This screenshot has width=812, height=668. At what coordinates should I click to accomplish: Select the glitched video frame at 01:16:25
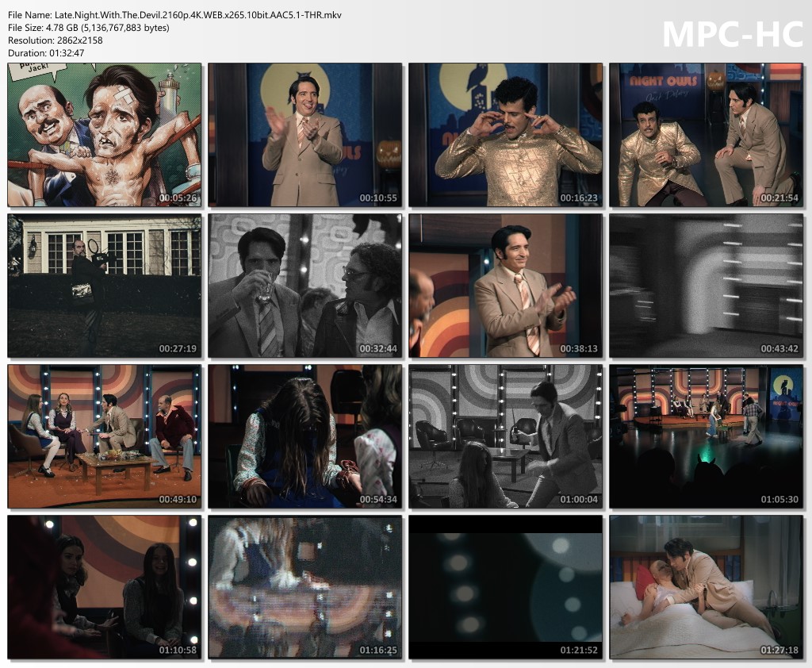[305, 587]
